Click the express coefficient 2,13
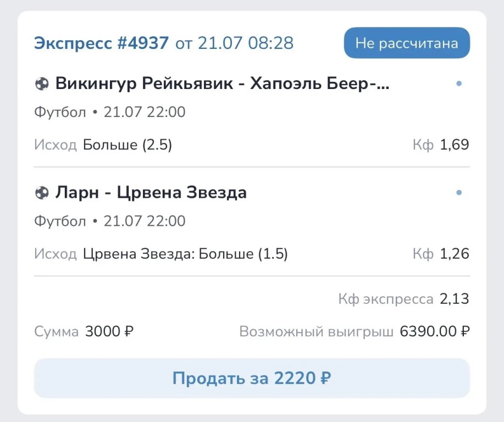Image resolution: width=504 pixels, height=422 pixels. (455, 299)
